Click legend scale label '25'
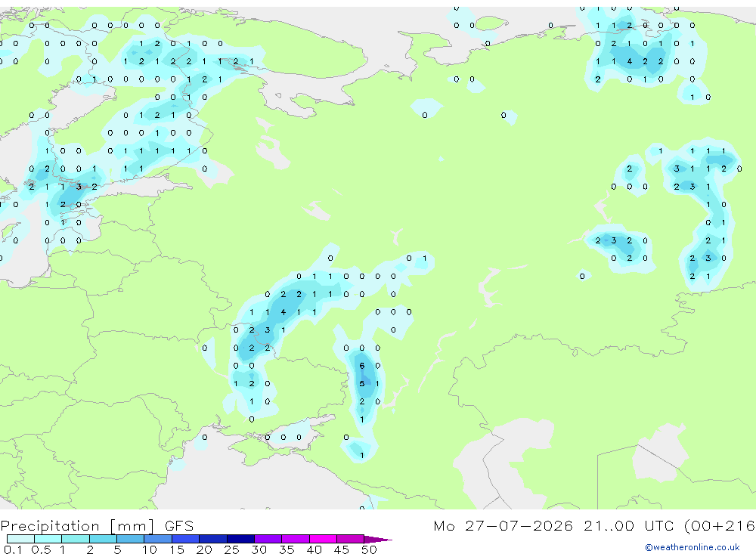The image size is (756, 554). point(231,549)
